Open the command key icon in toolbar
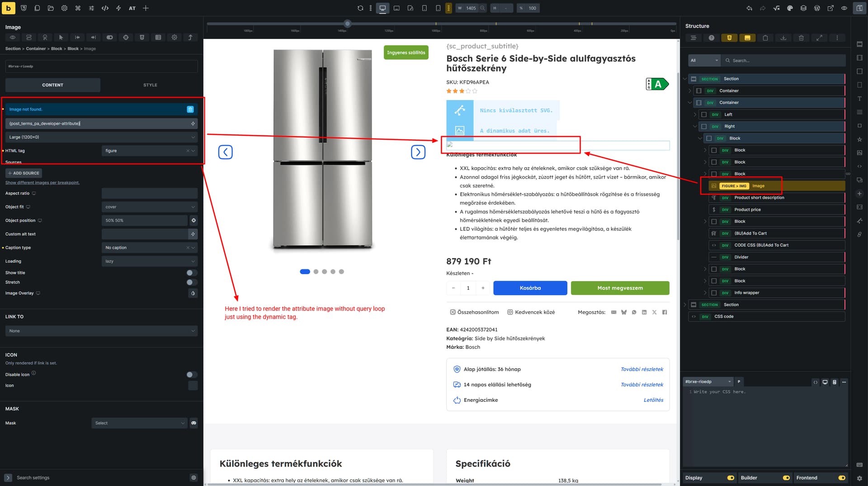 point(78,8)
